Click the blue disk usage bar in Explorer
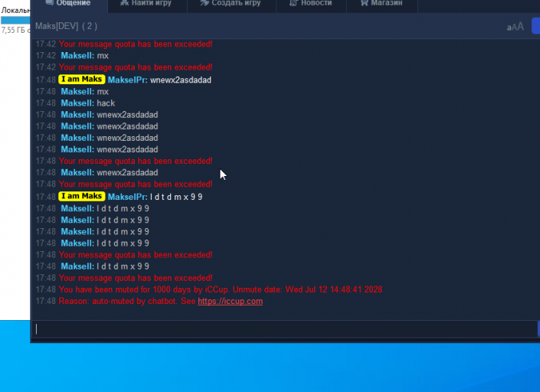Image resolution: width=540 pixels, height=392 pixels. (15, 21)
